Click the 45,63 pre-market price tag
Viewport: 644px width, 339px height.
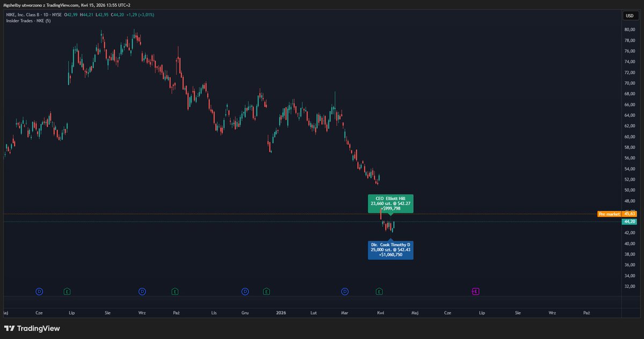pos(629,214)
